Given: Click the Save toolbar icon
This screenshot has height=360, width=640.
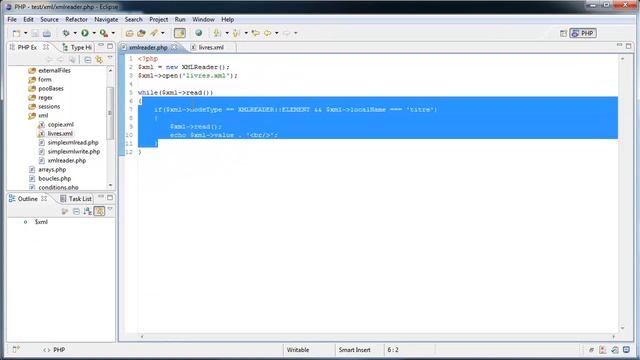Looking at the screenshot, I should click(x=35, y=33).
